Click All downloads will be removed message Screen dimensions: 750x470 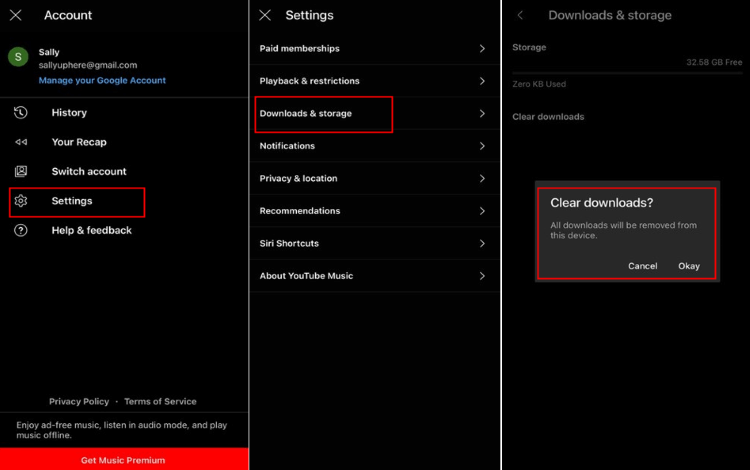[623, 230]
